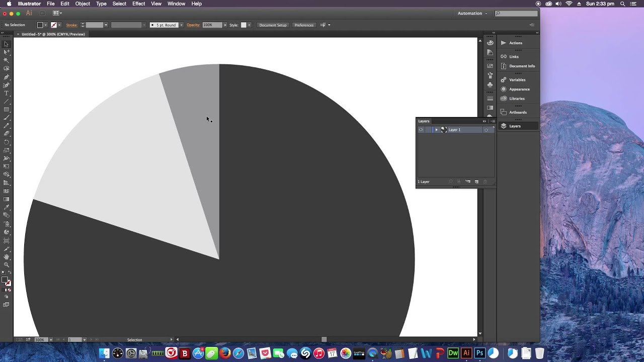
Task: Select the Direct Selection tool
Action: click(x=7, y=52)
